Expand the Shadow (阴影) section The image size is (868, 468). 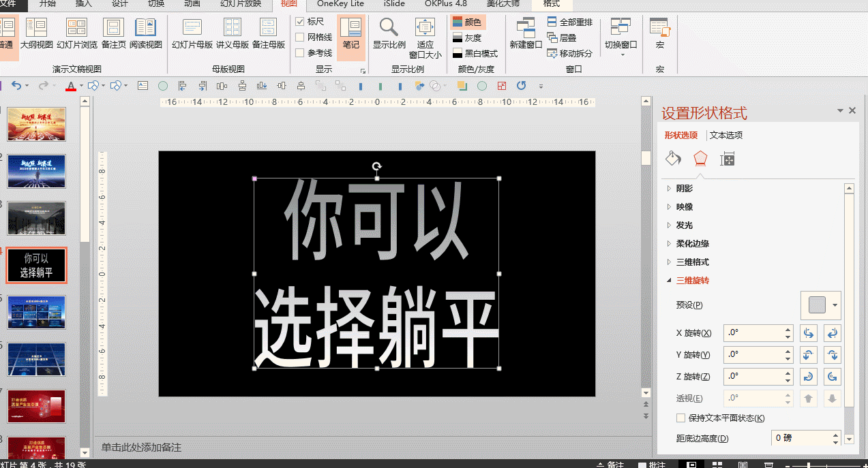coord(685,188)
